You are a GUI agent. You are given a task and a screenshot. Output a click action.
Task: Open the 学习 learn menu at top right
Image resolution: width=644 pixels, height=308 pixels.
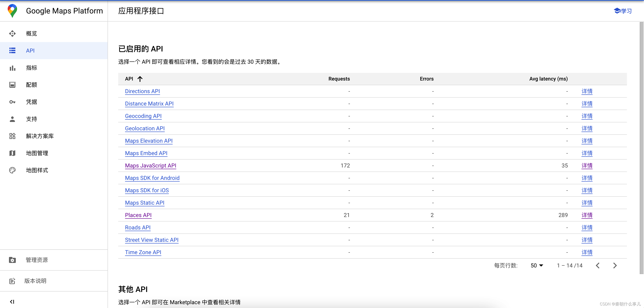tap(622, 11)
